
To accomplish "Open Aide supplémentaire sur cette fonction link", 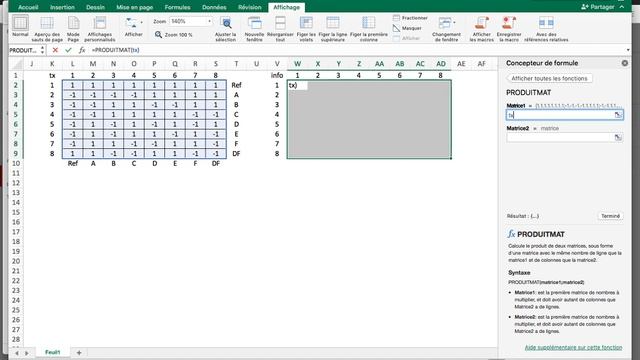I will click(573, 347).
